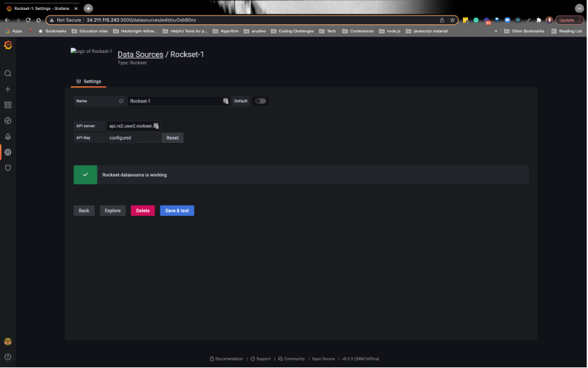Open the Configuration gear icon in sidebar
This screenshot has height=368, width=588.
pyautogui.click(x=8, y=153)
